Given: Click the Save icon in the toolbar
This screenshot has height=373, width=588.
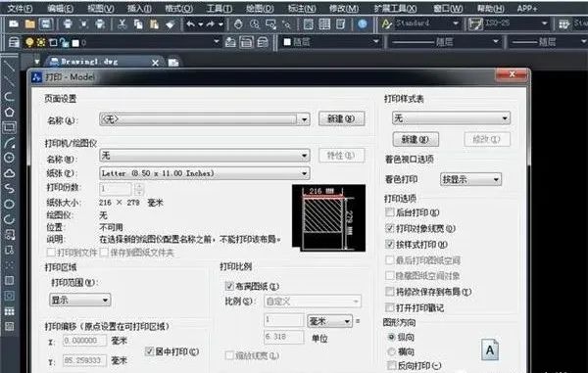Looking at the screenshot, I should pyautogui.click(x=45, y=24).
